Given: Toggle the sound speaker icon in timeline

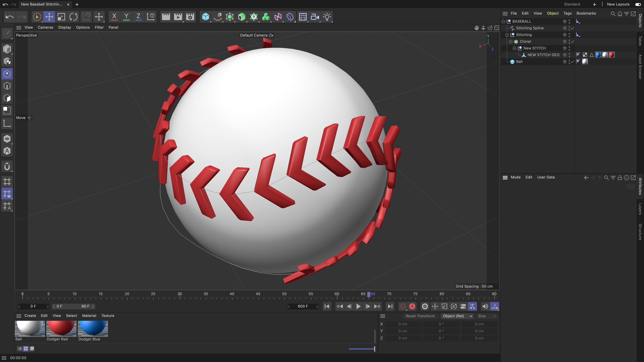Looking at the screenshot, I should coord(485,306).
